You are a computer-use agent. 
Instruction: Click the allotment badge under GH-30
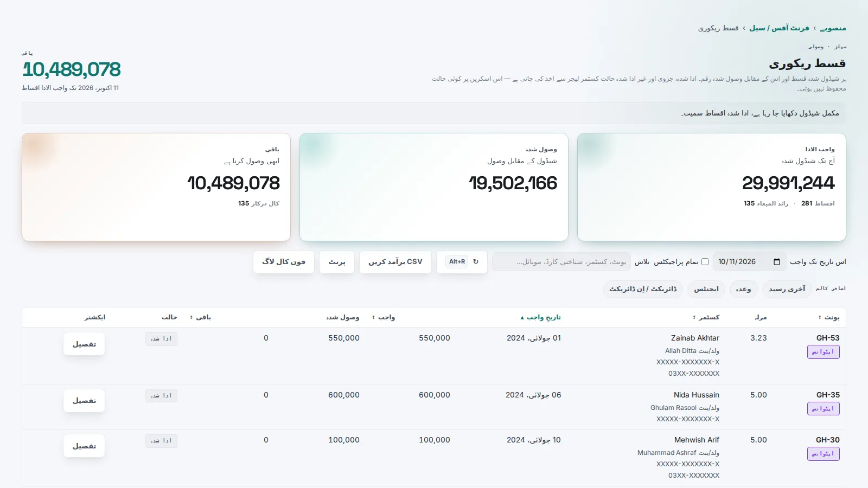click(824, 454)
